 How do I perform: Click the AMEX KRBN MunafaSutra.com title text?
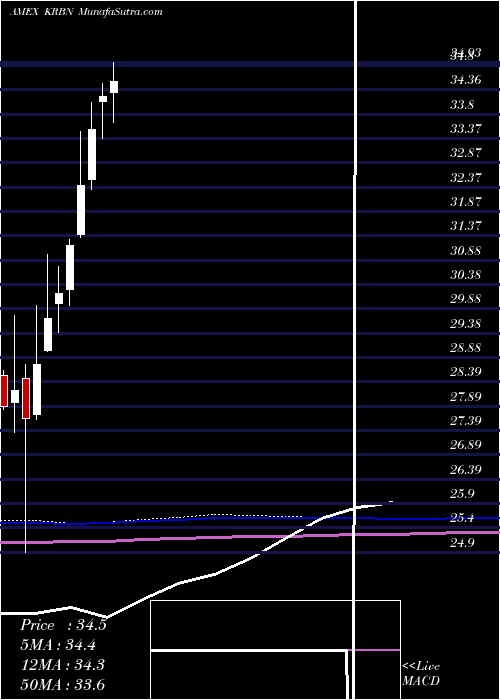pos(86,12)
